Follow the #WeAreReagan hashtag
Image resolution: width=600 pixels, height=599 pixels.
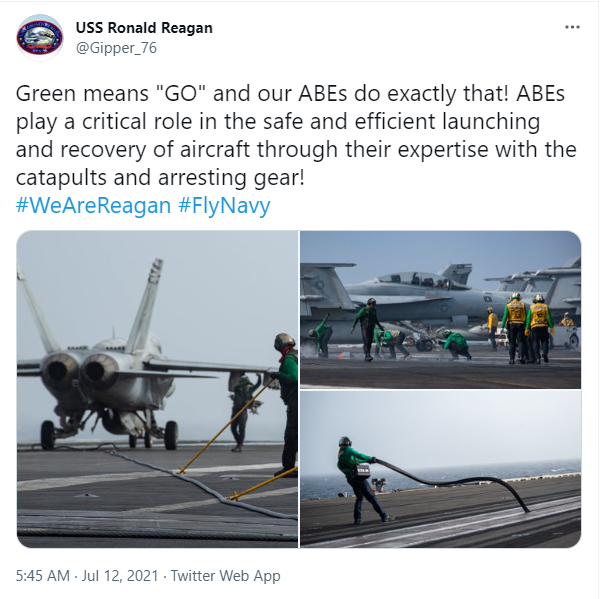(93, 206)
